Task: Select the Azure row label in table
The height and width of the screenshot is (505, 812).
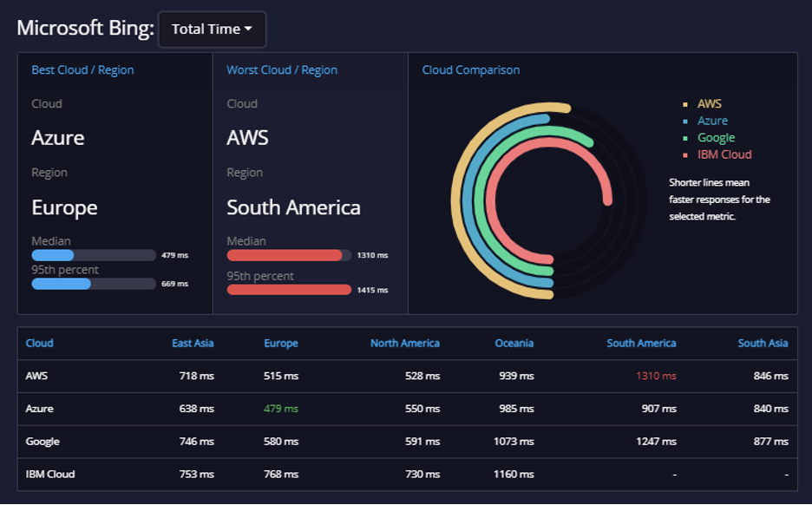Action: click(39, 409)
